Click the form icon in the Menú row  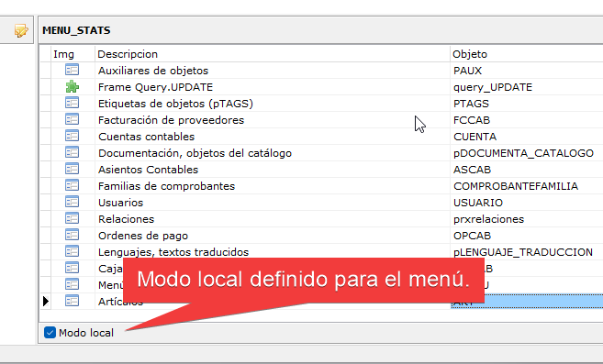coord(72,285)
